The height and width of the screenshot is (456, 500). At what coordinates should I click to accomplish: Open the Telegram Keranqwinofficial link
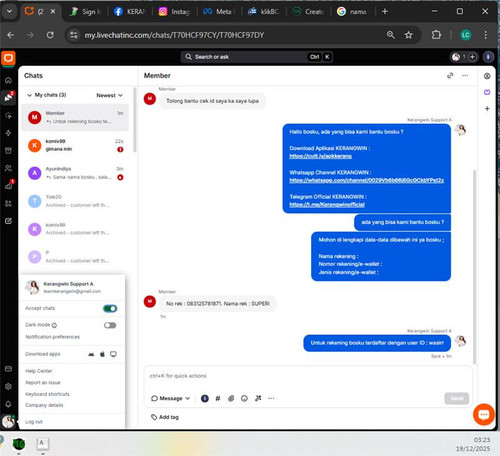coord(327,205)
